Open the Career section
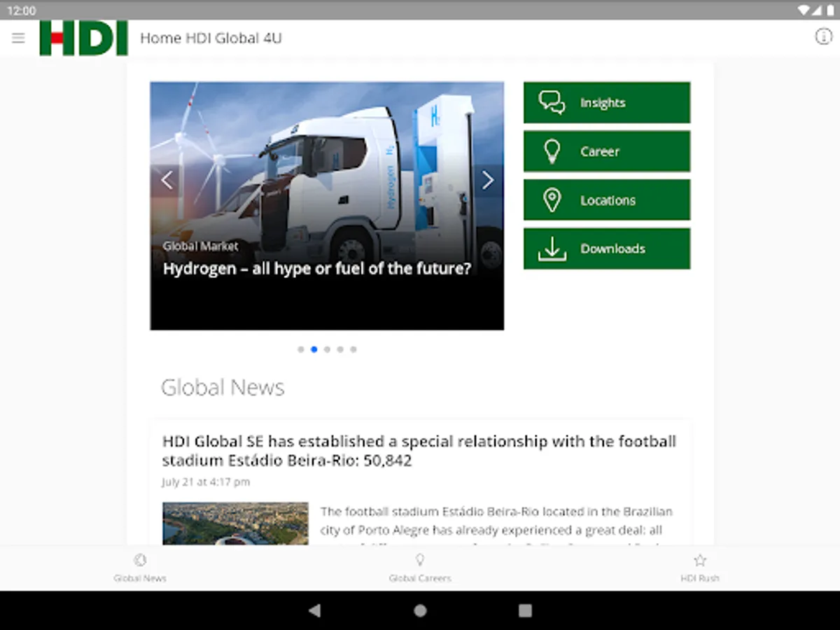840x630 pixels. [x=607, y=151]
